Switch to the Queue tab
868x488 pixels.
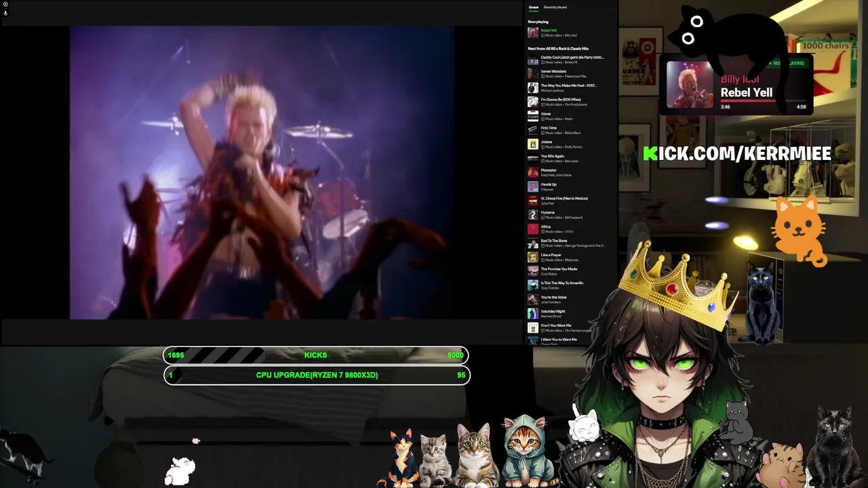pos(534,7)
